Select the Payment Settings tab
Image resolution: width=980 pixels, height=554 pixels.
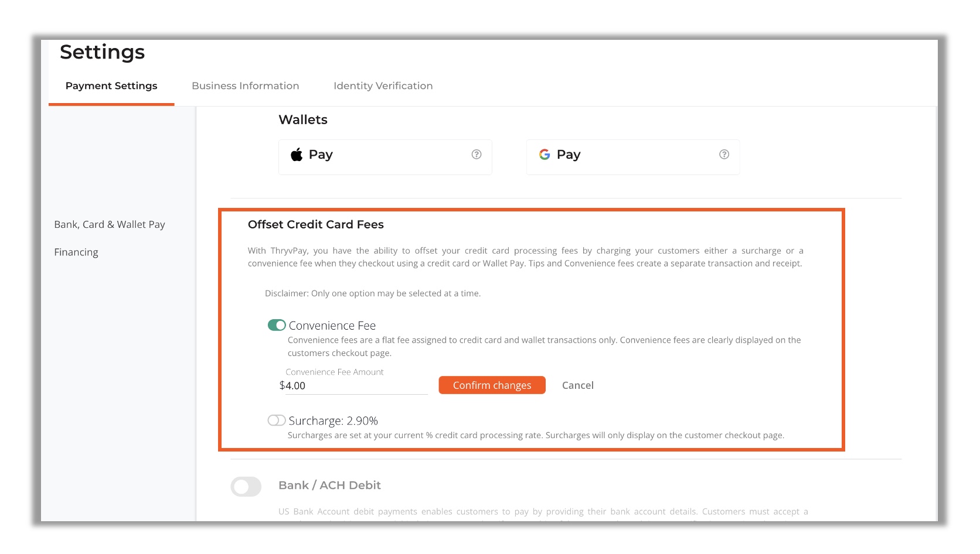coord(111,86)
